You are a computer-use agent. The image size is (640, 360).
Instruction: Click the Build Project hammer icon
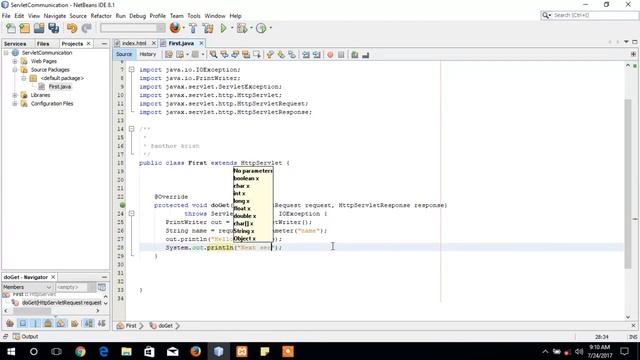(x=193, y=28)
